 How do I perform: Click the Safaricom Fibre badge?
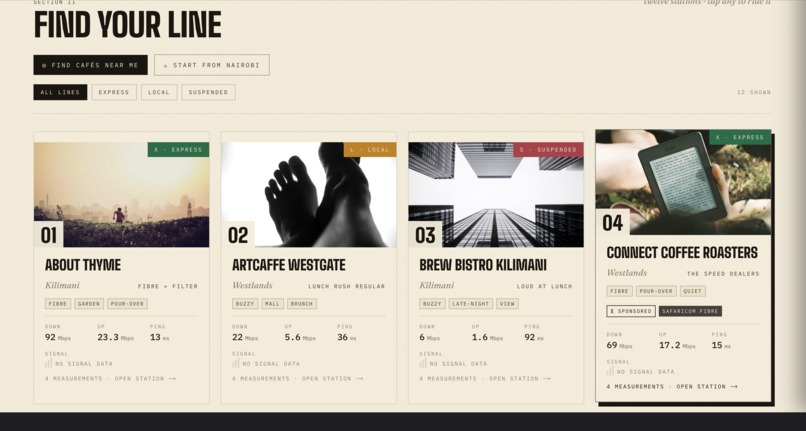[x=690, y=311]
